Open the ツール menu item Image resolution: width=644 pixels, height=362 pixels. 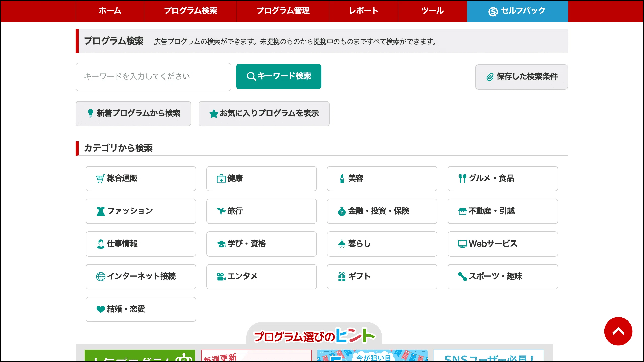(432, 11)
